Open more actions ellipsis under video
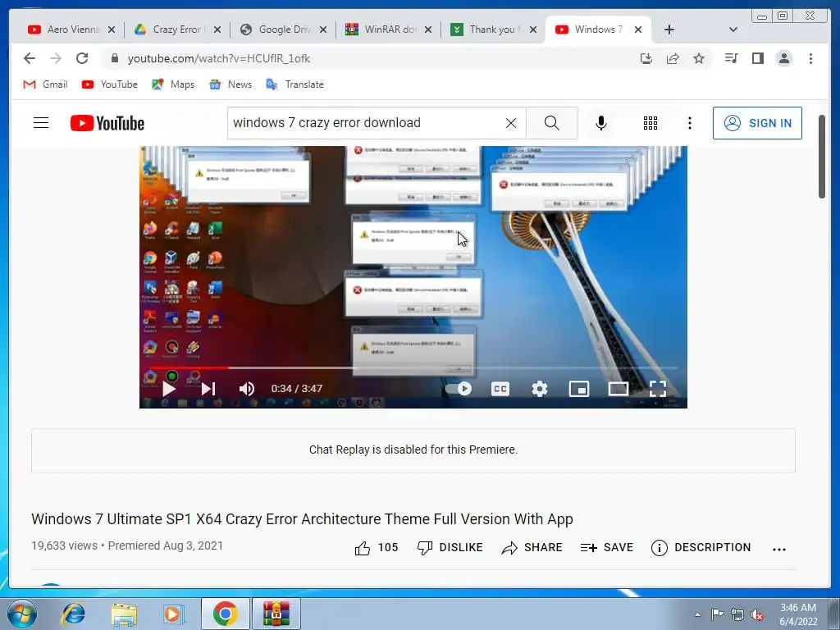840x630 pixels. point(779,549)
